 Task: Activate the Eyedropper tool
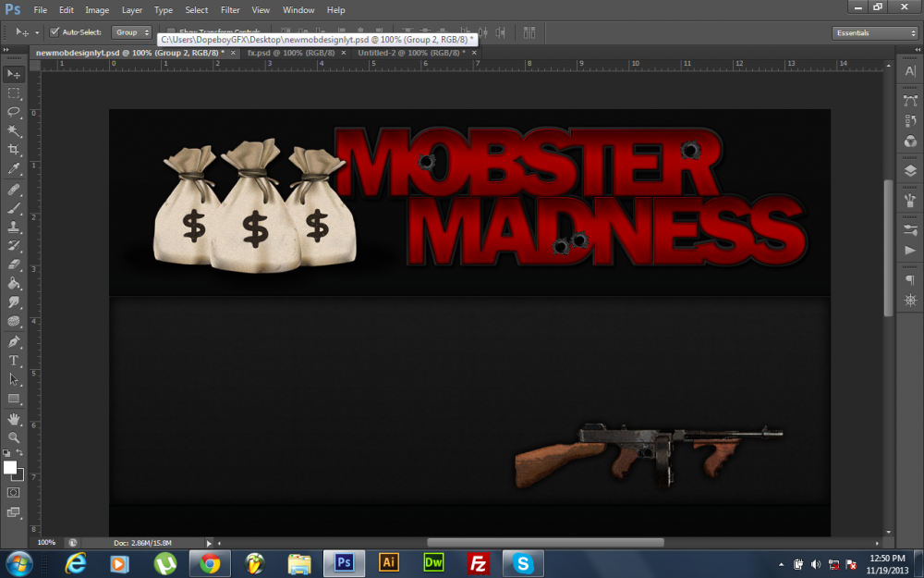pyautogui.click(x=14, y=169)
